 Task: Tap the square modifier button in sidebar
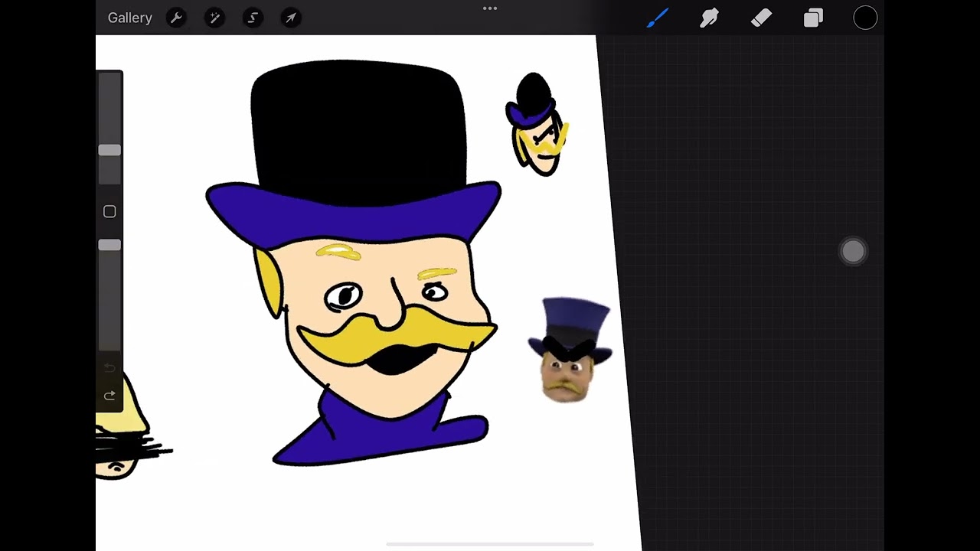coord(109,212)
